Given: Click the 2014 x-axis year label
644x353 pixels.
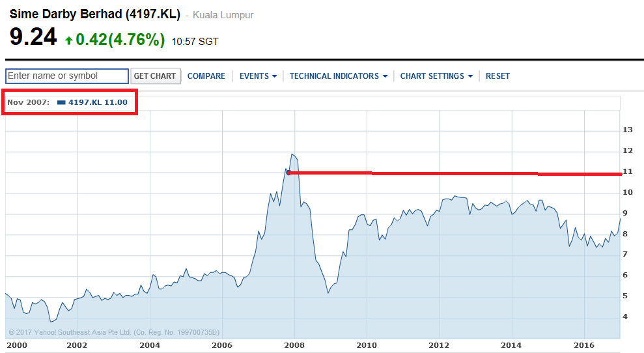Looking at the screenshot, I should (511, 345).
